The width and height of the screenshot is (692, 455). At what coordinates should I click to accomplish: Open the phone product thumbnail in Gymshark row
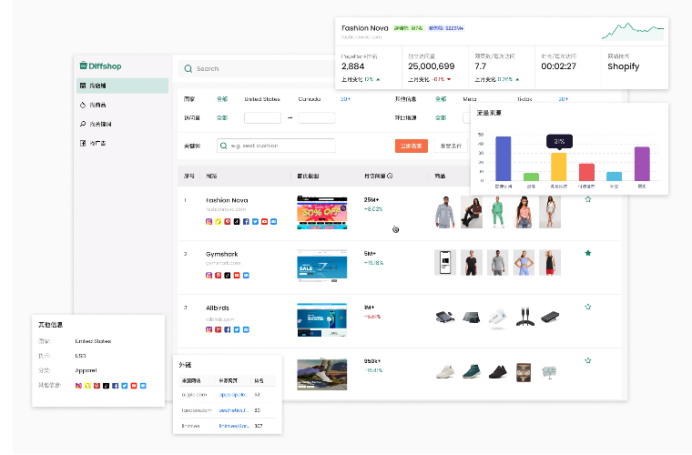pos(445,263)
